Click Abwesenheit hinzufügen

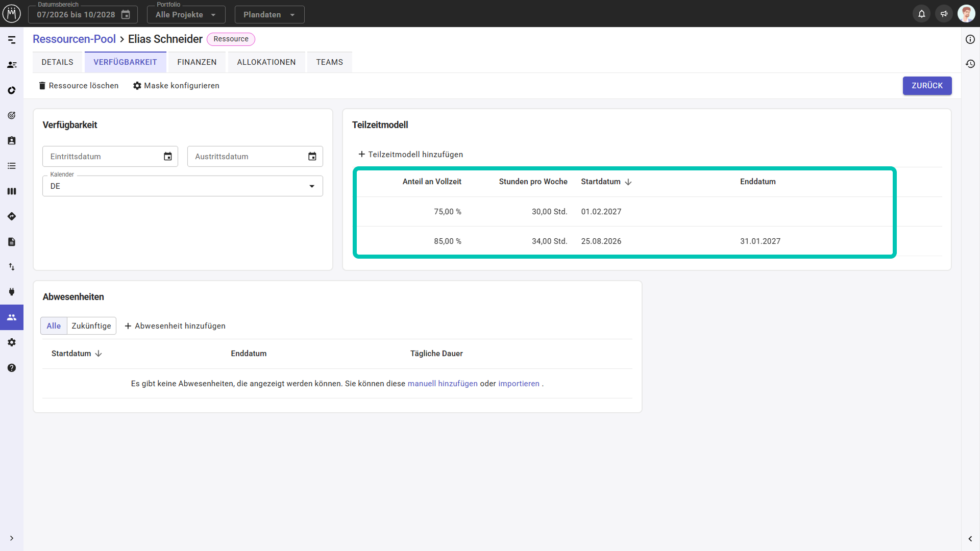click(175, 326)
